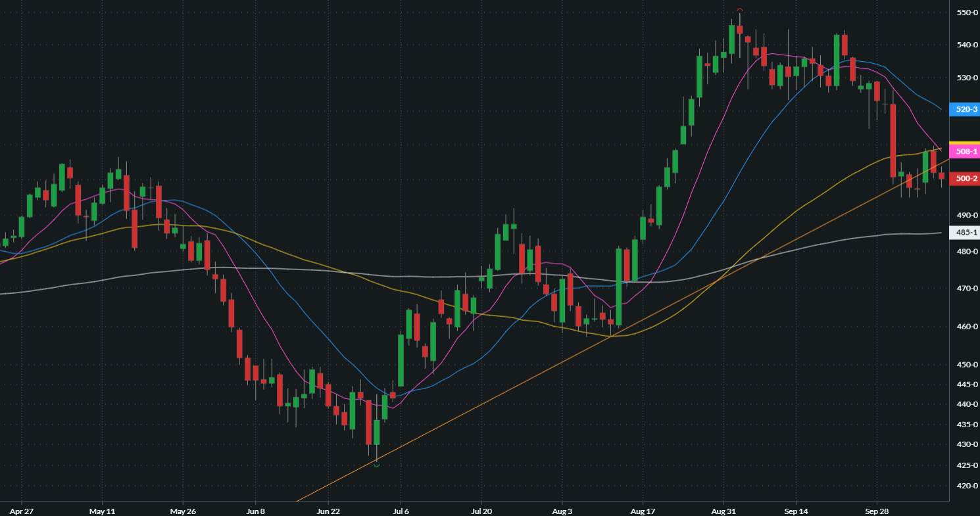This screenshot has height=516, width=980.
Task: Select the Sep 28 date label
Action: [877, 510]
